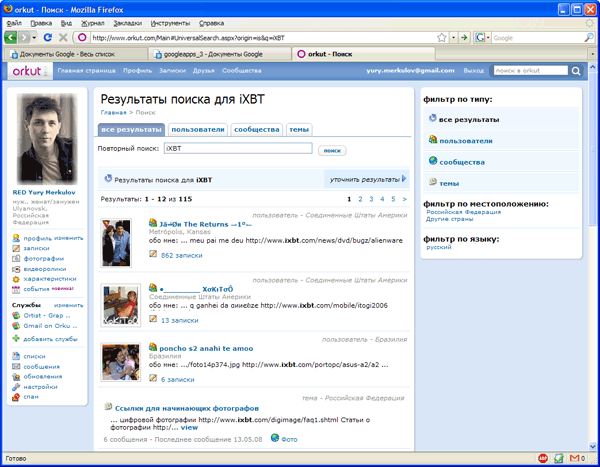
Task: Click видеоролики icon in sidebar
Action: 16,269
